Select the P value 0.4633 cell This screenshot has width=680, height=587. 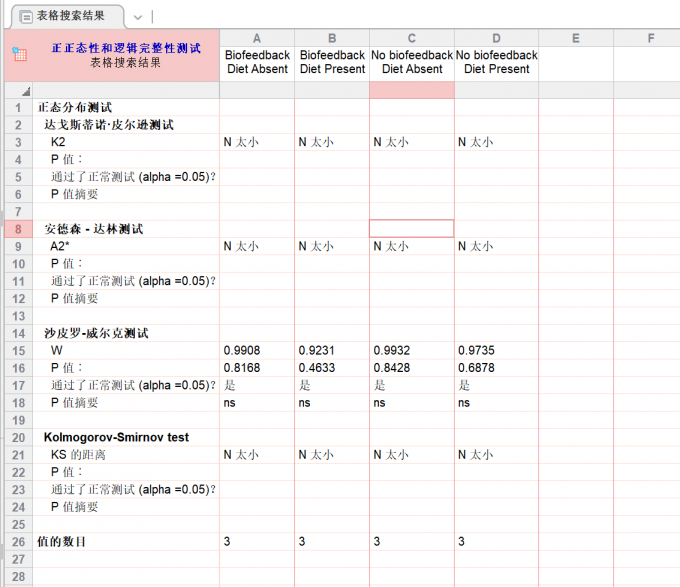[x=319, y=368]
